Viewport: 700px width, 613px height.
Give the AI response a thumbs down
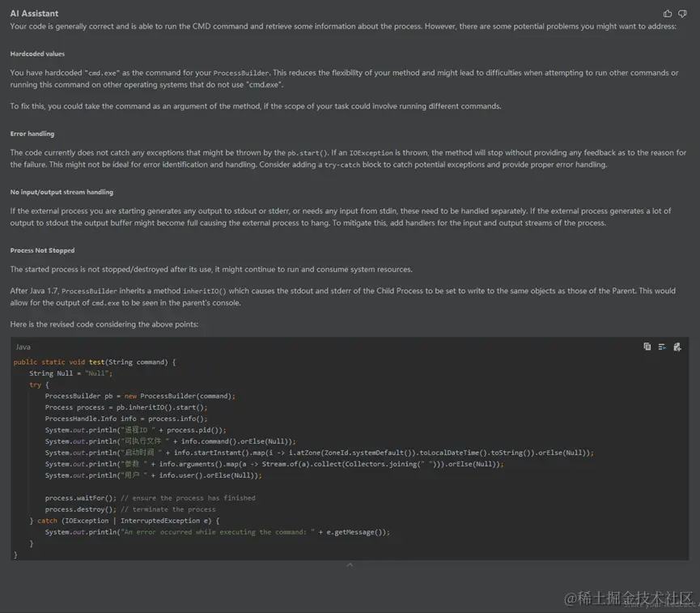click(x=682, y=14)
